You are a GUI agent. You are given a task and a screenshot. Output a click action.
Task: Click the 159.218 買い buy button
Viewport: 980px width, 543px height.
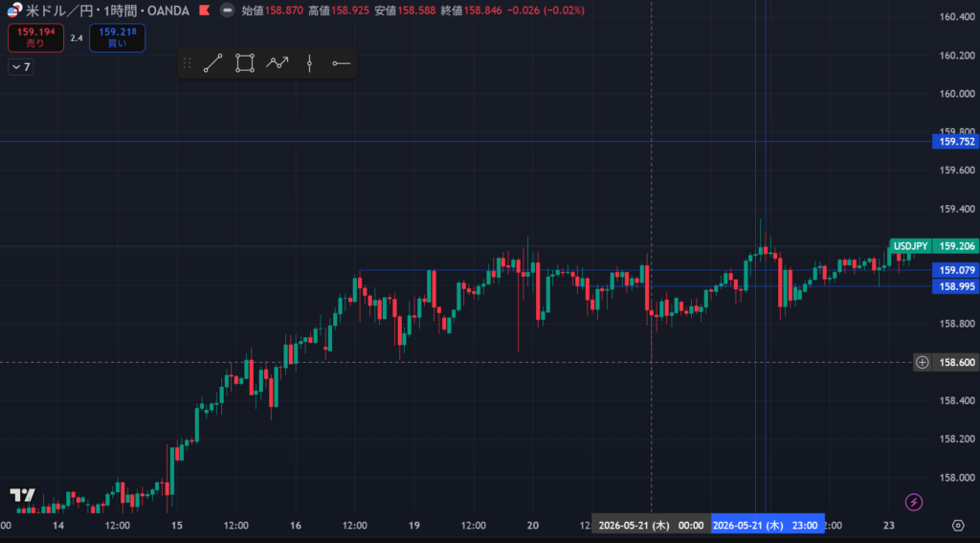[x=118, y=37]
